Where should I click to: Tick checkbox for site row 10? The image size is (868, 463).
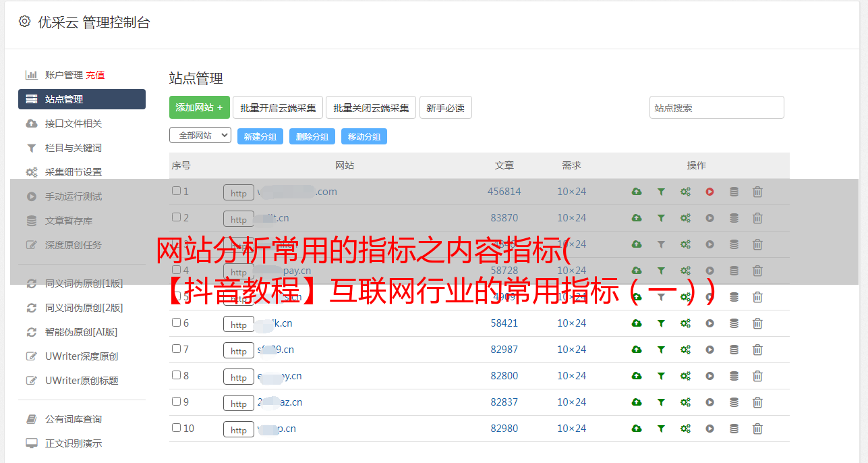click(x=176, y=428)
